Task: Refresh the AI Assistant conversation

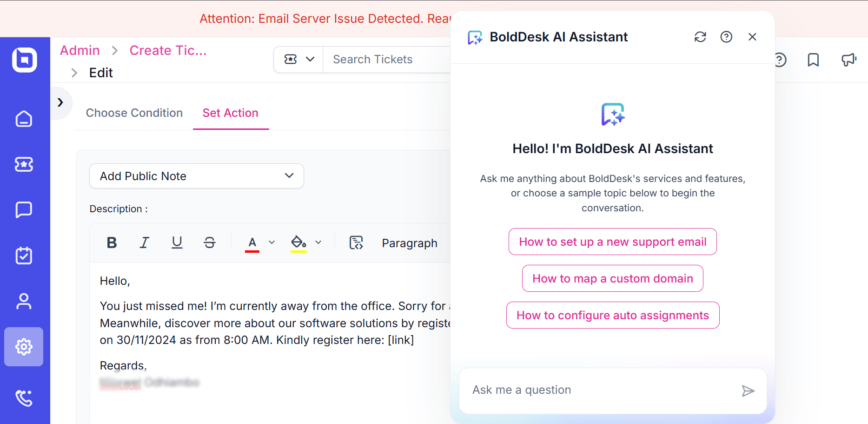Action: 700,37
